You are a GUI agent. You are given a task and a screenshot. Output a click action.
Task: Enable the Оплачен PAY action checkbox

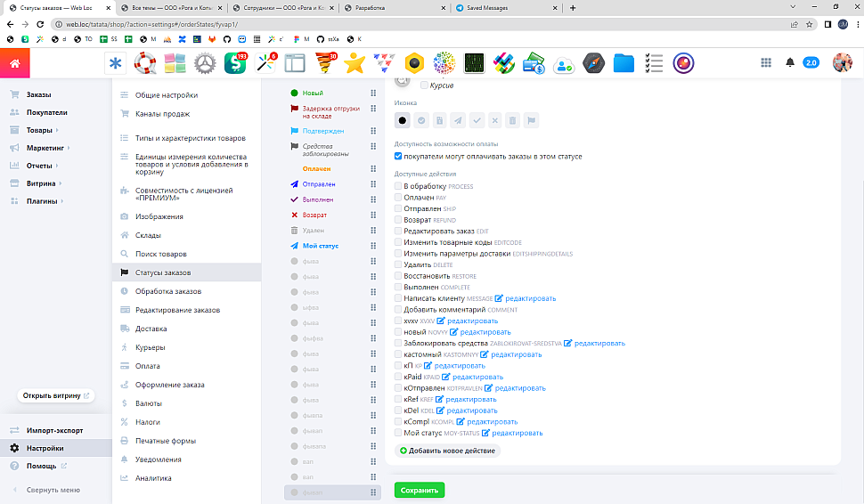pos(399,198)
